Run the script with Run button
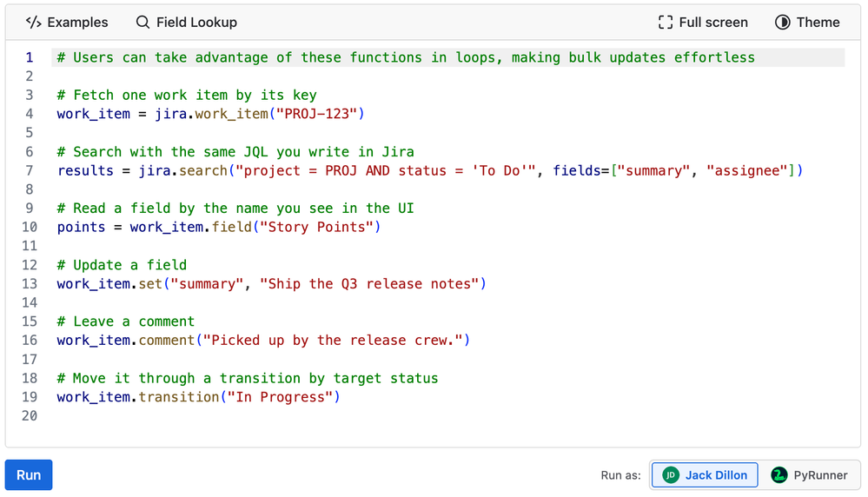 pos(29,475)
